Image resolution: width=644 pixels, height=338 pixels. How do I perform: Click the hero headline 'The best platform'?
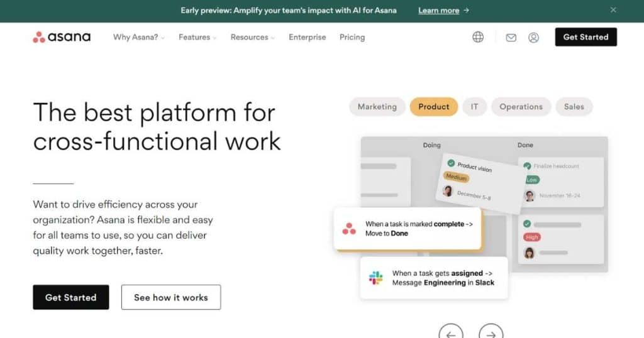click(x=157, y=127)
